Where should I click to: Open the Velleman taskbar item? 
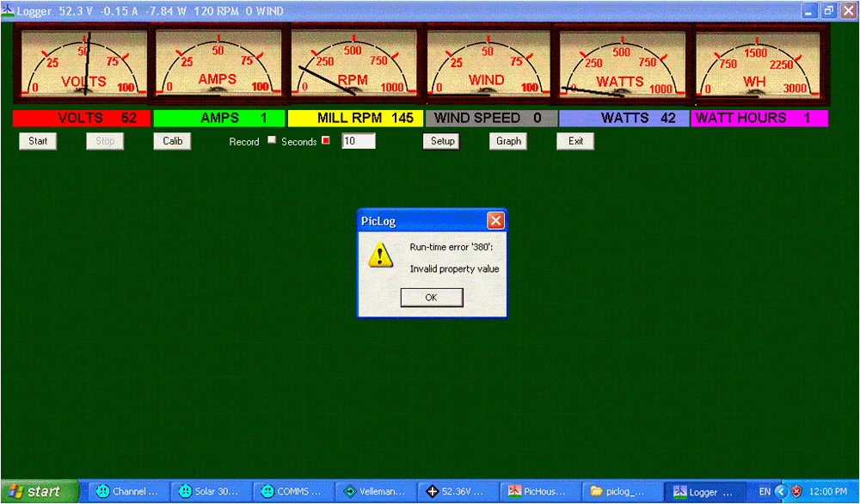(x=375, y=492)
